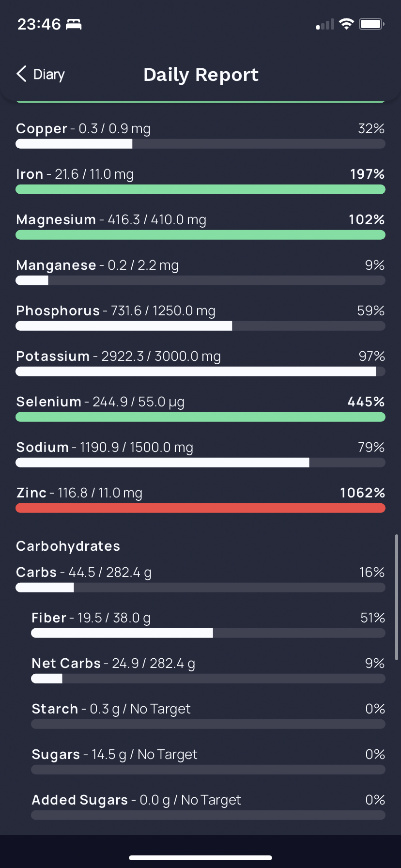401x868 pixels.
Task: Click the red Zinc progress bar
Action: point(200,508)
